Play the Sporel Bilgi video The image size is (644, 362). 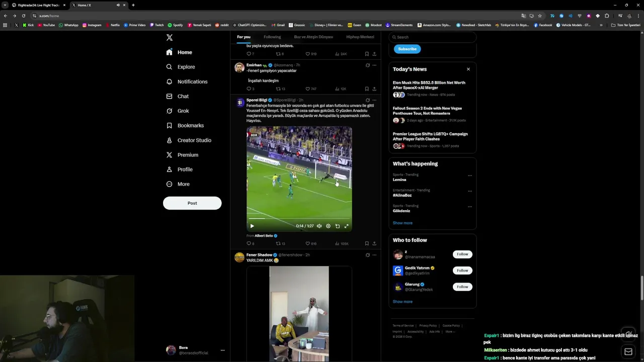(x=252, y=226)
